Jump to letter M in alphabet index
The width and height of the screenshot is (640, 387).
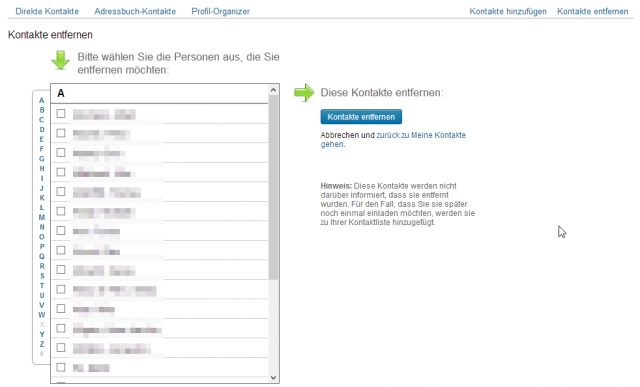point(42,218)
